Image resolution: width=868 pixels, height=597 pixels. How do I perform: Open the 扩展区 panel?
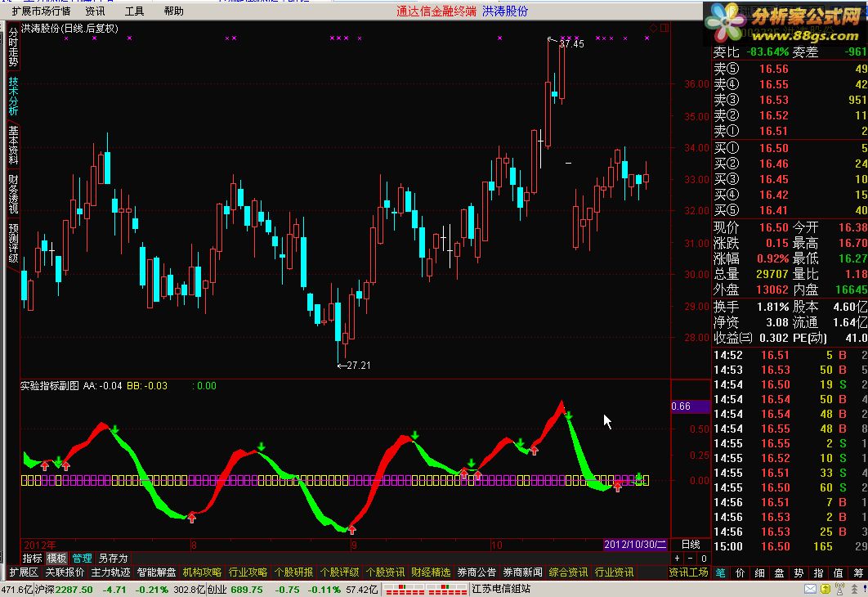point(24,572)
